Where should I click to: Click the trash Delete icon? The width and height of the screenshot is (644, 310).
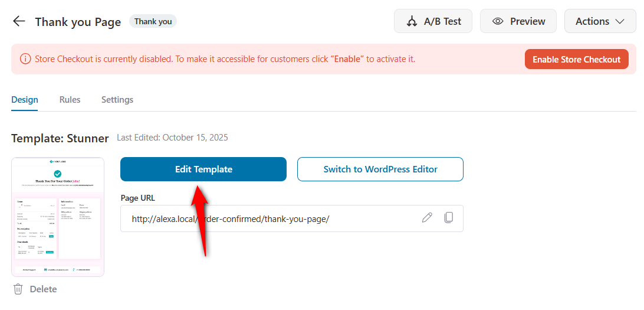pos(18,289)
